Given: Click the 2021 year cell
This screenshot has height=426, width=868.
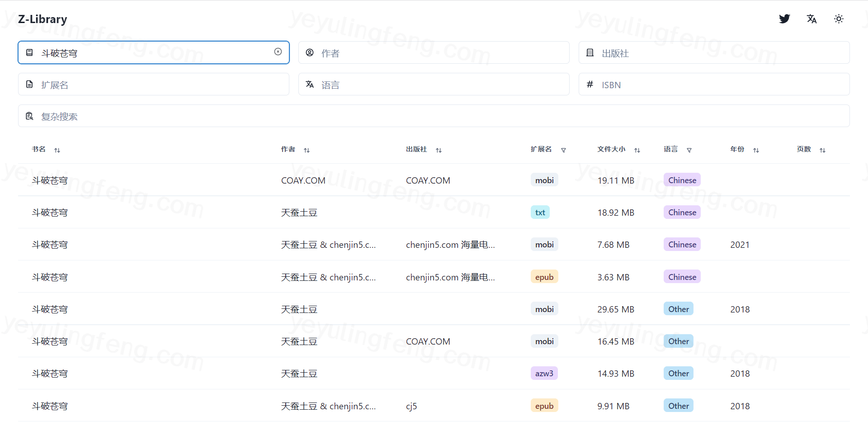Looking at the screenshot, I should [740, 245].
